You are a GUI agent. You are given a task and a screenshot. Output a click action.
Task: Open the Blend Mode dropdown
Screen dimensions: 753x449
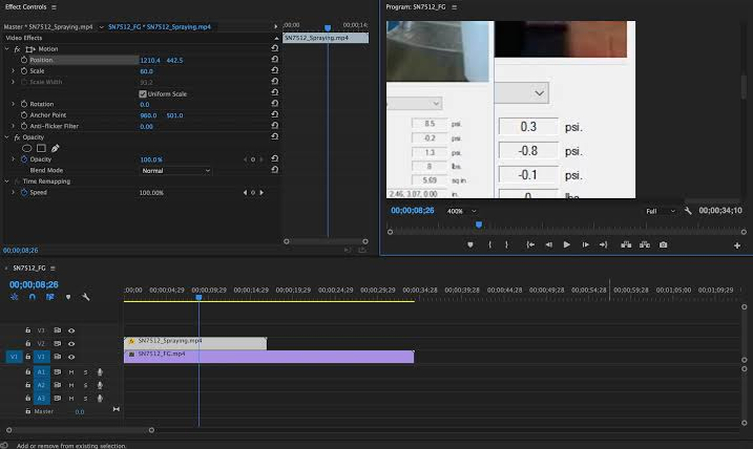[176, 170]
